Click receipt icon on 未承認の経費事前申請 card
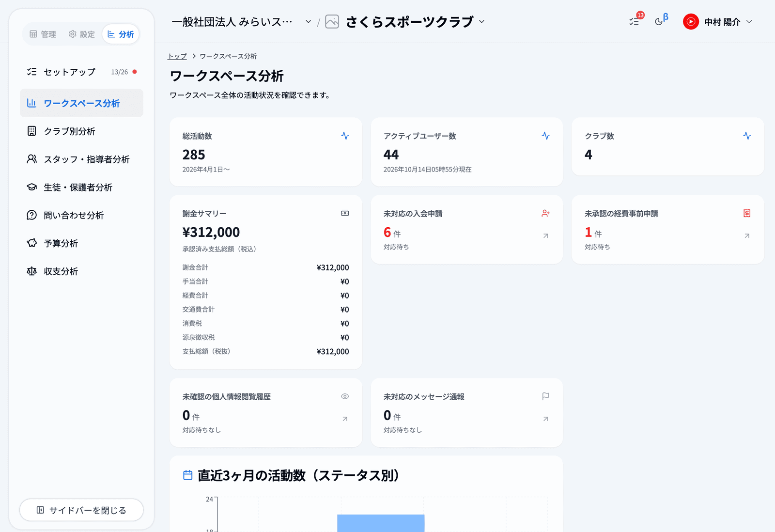The height and width of the screenshot is (532, 775). tap(747, 213)
